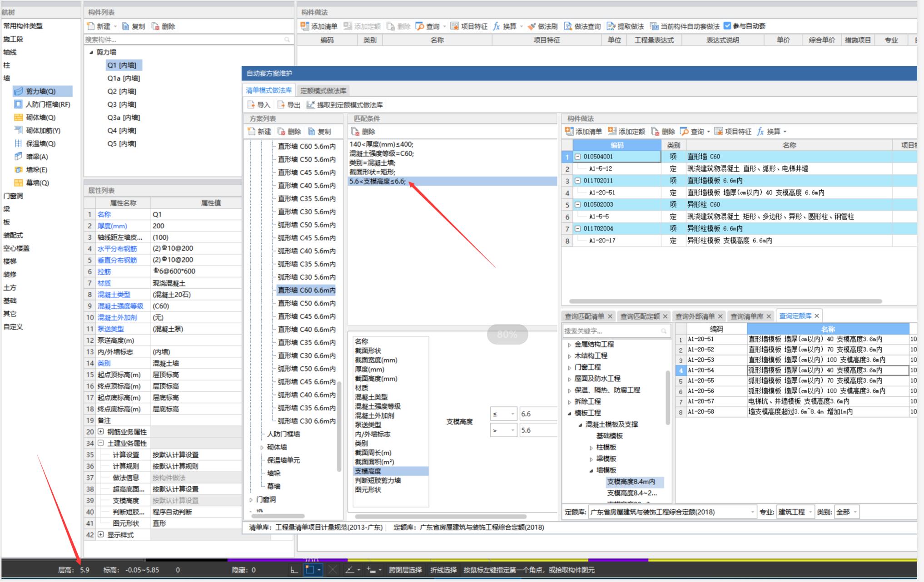Image resolution: width=924 pixels, height=582 pixels.
Task: Click 导出 in the dialog toolbar
Action: point(289,105)
